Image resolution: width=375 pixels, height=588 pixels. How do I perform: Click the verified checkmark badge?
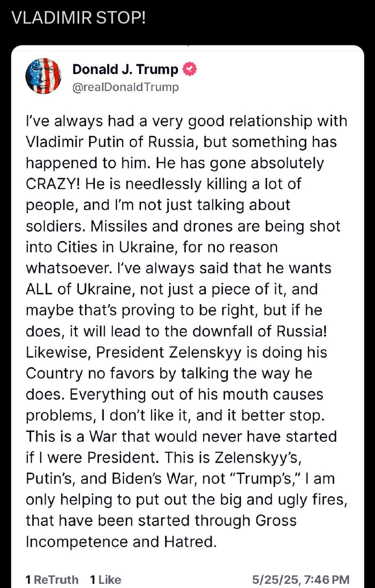(190, 69)
